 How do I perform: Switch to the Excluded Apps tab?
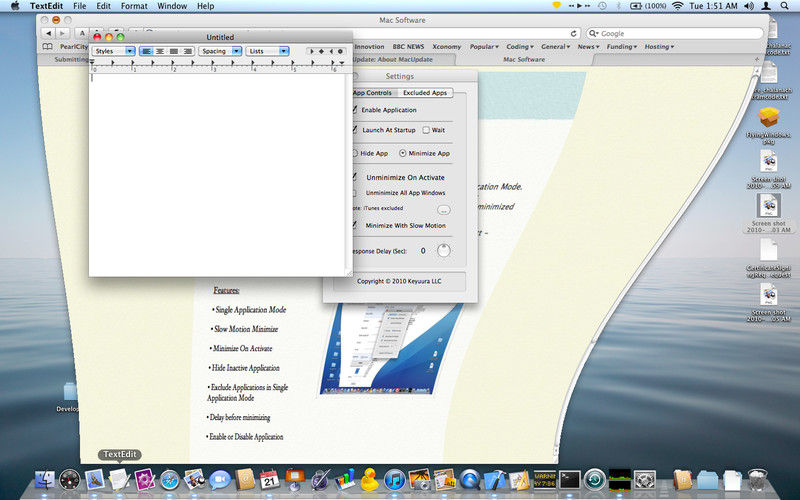[x=424, y=93]
